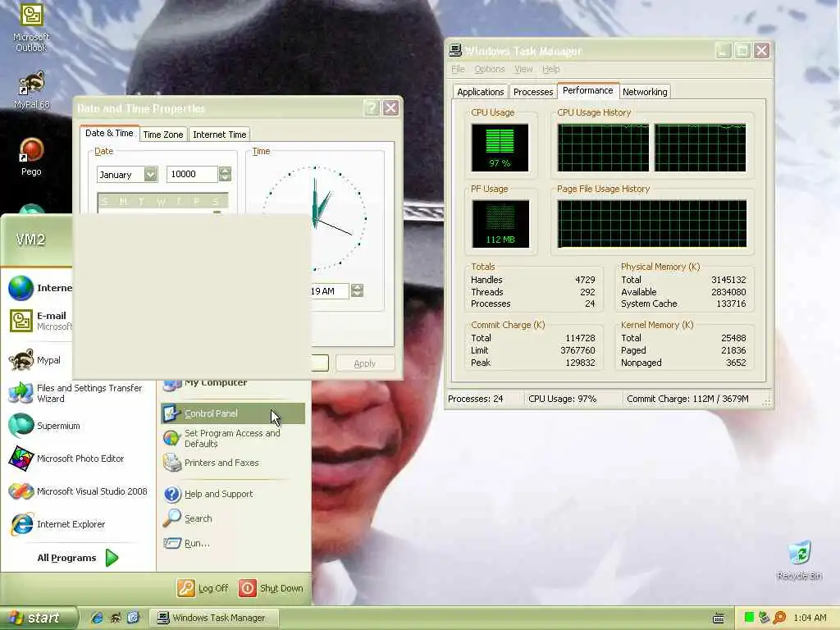Open Help menu in Task Manager
This screenshot has width=840, height=630.
(x=550, y=69)
